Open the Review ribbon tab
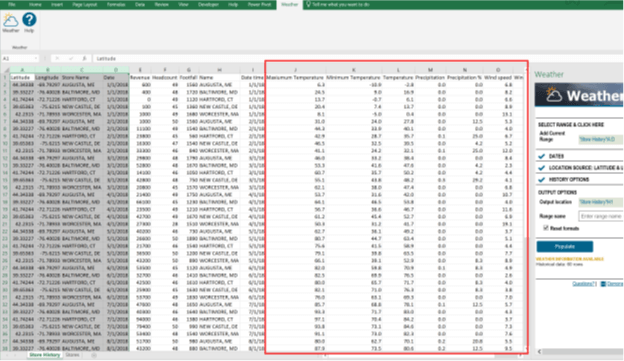Viewport: 624px width, 361px height. 162,4
